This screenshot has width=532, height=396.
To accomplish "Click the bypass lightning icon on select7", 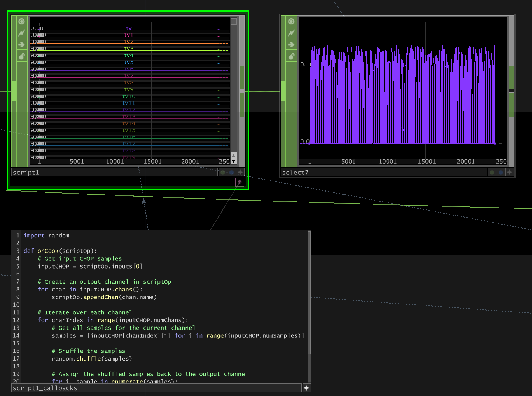I will [291, 33].
